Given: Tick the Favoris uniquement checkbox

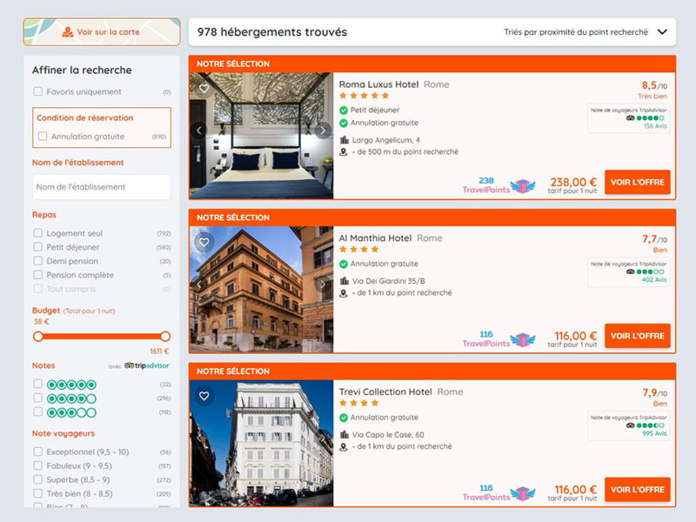Looking at the screenshot, I should click(38, 92).
